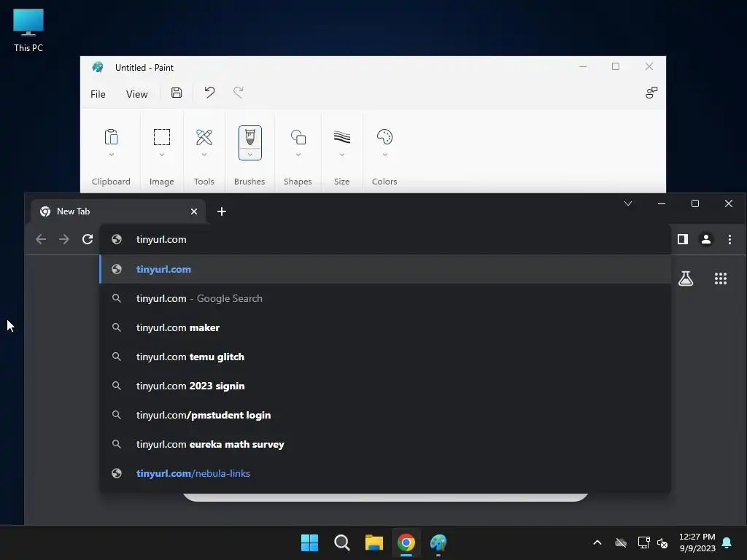Expand the Clipboard dropdown chevron in Paint
747x560 pixels.
(x=111, y=155)
